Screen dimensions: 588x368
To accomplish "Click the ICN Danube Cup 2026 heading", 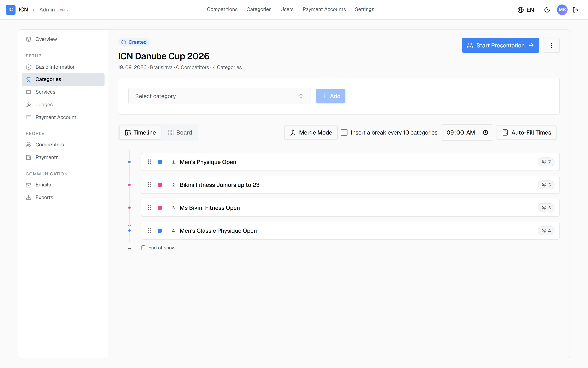I will 164,56.
